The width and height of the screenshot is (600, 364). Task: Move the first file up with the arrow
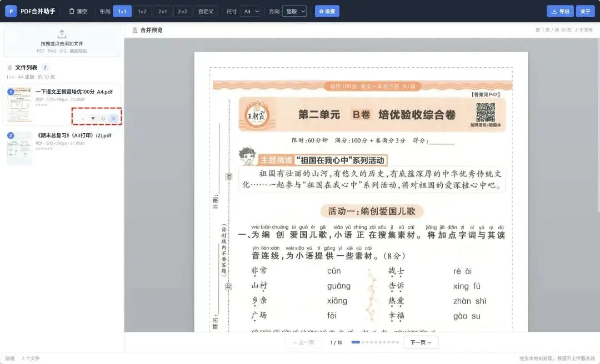(x=83, y=119)
